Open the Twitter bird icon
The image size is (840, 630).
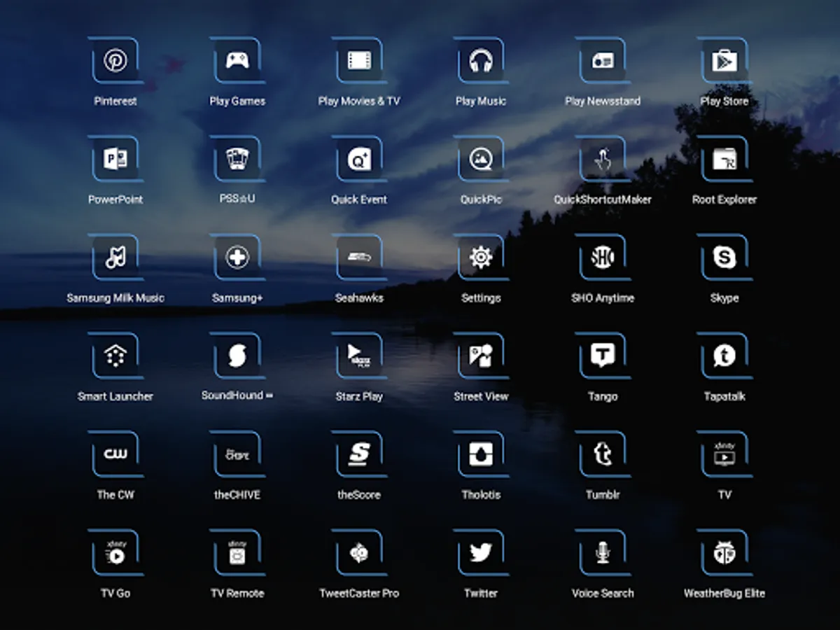click(481, 554)
